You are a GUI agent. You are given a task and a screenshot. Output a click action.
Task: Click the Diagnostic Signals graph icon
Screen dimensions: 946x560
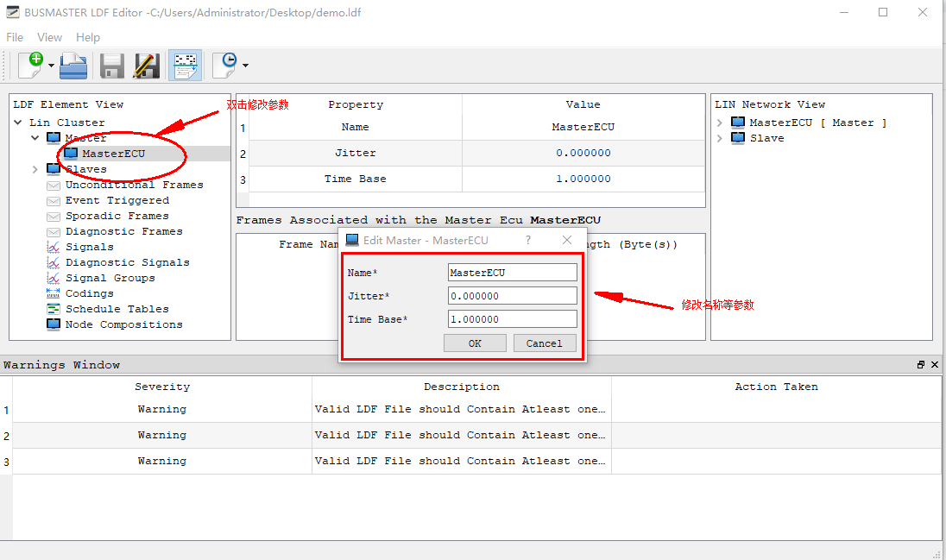pos(54,262)
